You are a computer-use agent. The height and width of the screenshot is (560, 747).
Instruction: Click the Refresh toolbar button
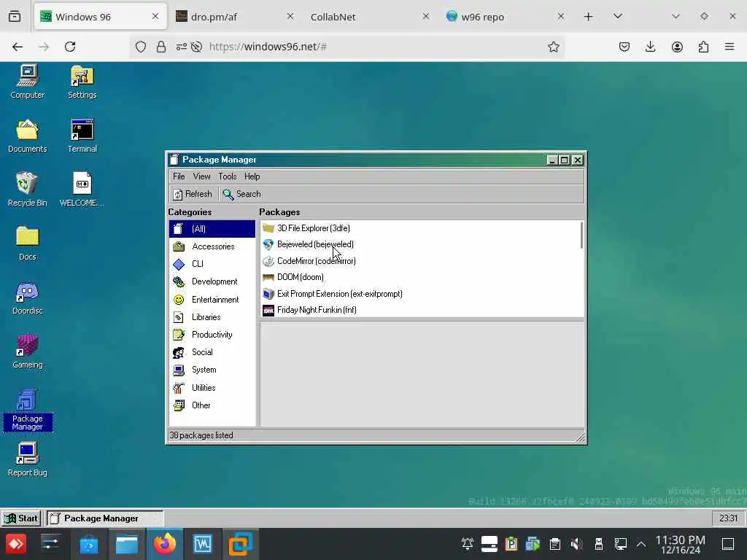193,194
